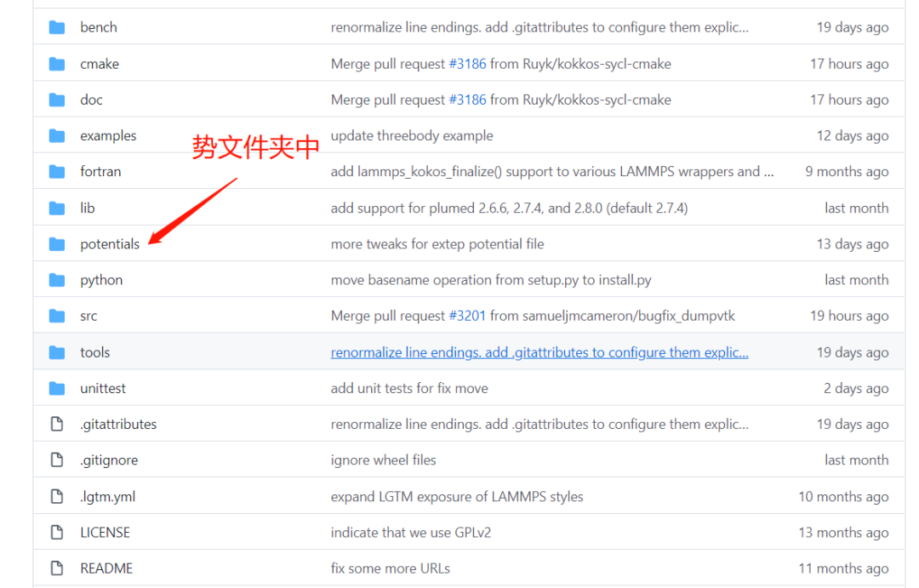Click the file icon next to README
Screen dimensions: 919x588
tap(56, 568)
